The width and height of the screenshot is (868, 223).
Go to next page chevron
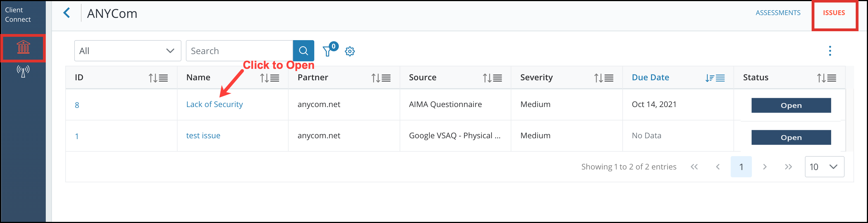pos(764,167)
